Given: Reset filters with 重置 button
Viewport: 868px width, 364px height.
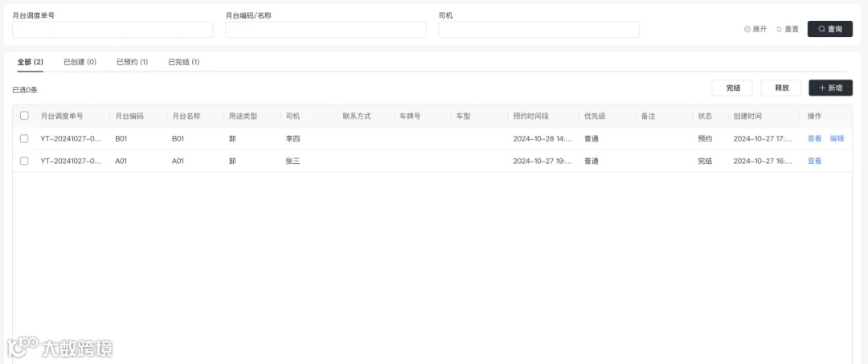Looking at the screenshot, I should [x=788, y=29].
